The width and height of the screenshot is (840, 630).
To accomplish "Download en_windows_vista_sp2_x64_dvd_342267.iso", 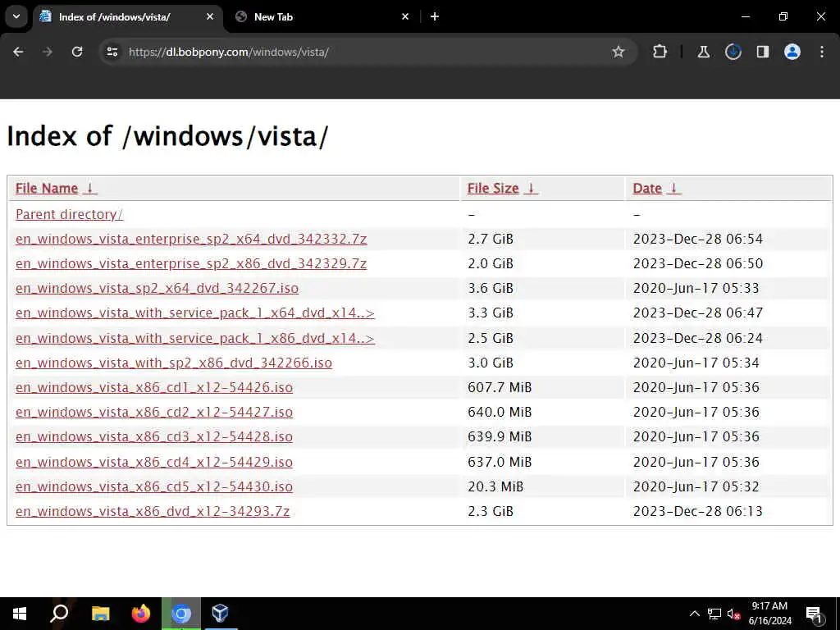I will [157, 288].
